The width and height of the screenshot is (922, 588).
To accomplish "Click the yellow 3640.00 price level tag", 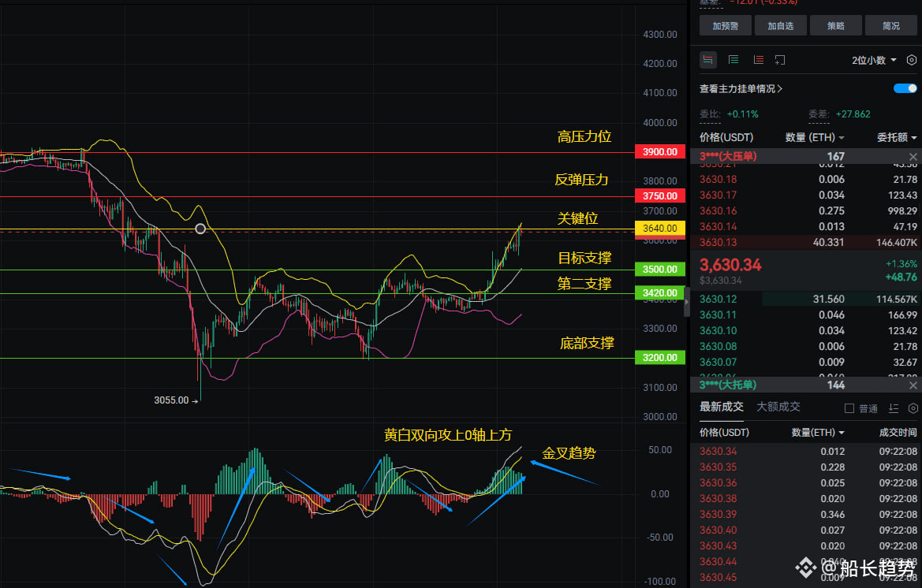I will click(x=659, y=228).
